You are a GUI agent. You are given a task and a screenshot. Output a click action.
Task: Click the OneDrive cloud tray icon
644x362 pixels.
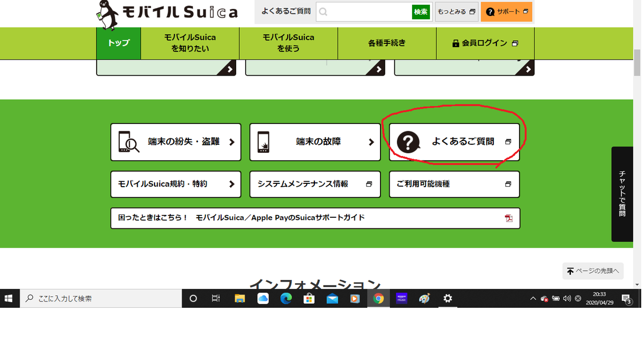coord(545,299)
